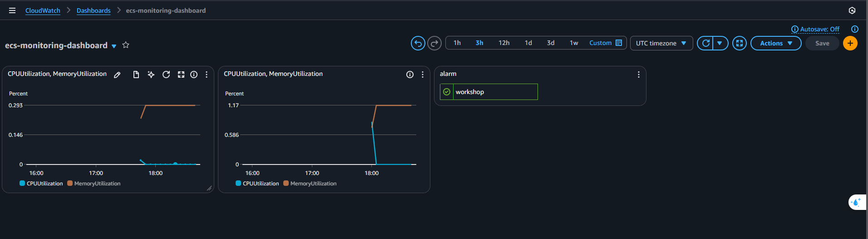Image resolution: width=868 pixels, height=239 pixels.
Task: Select the 1h time range
Action: [457, 43]
